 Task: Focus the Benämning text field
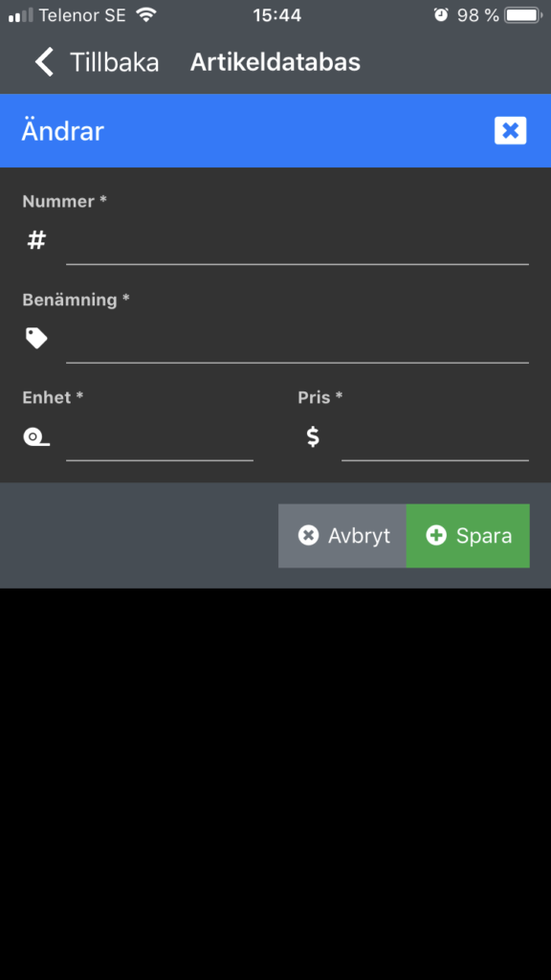[x=298, y=341]
